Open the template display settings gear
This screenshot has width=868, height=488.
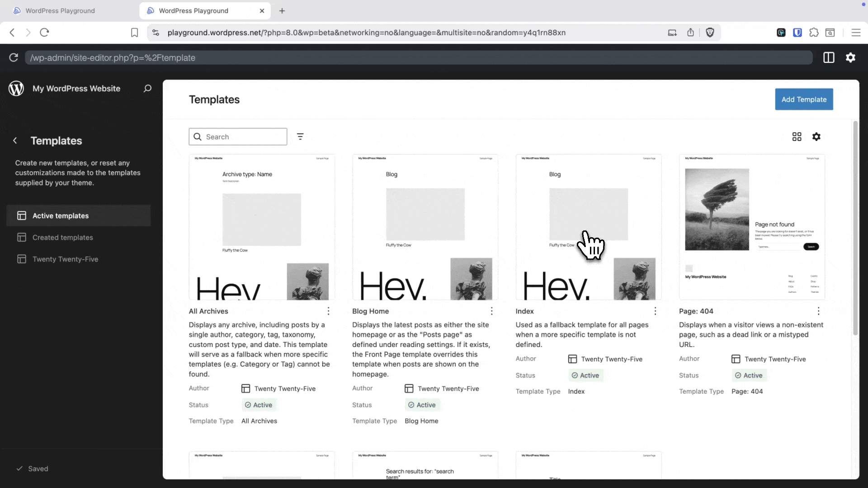tap(817, 136)
